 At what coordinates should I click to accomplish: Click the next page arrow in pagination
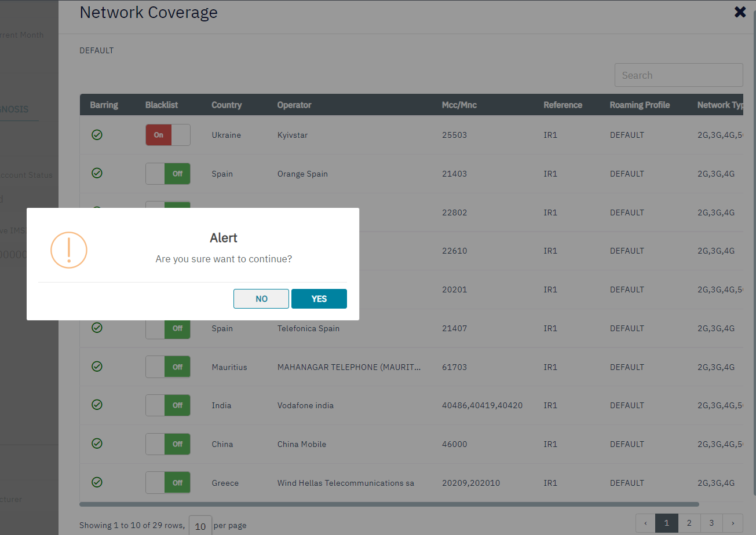click(x=733, y=523)
